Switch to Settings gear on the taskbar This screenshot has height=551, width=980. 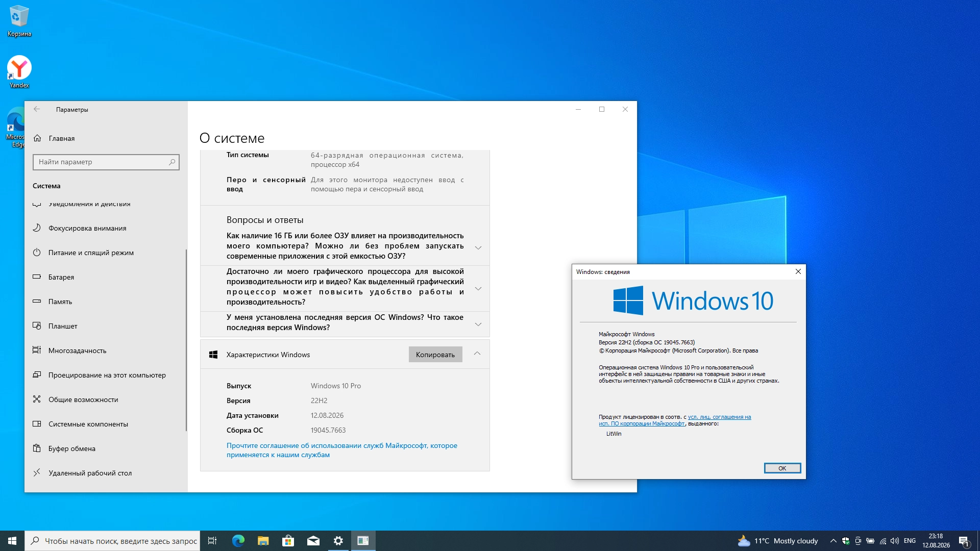tap(338, 541)
